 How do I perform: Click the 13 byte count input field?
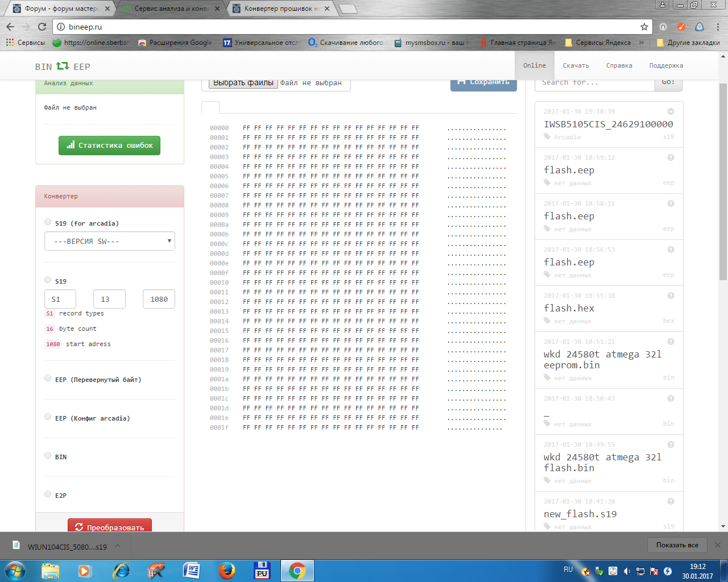(109, 299)
